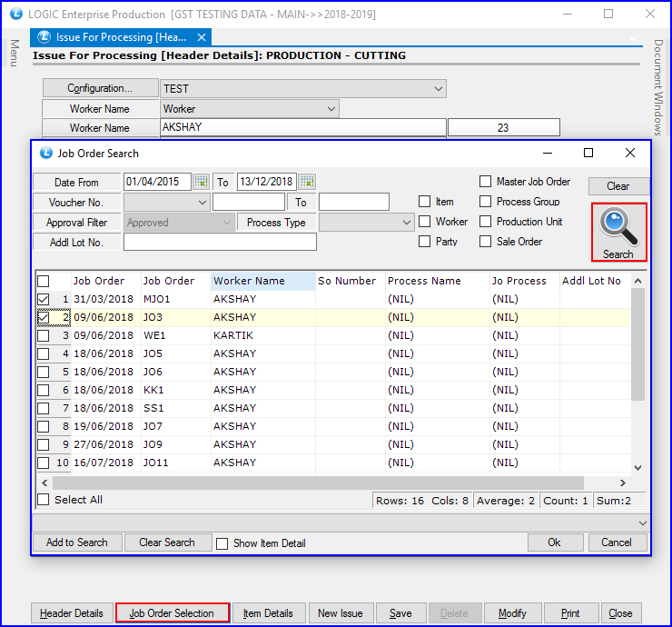
Task: Select the SS1 row checkbox
Action: coord(43,408)
